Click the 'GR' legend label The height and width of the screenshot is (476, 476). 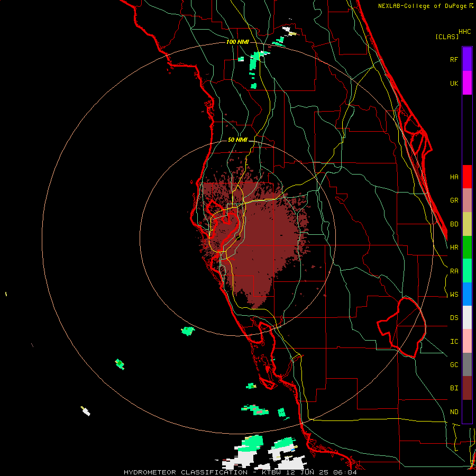[454, 200]
